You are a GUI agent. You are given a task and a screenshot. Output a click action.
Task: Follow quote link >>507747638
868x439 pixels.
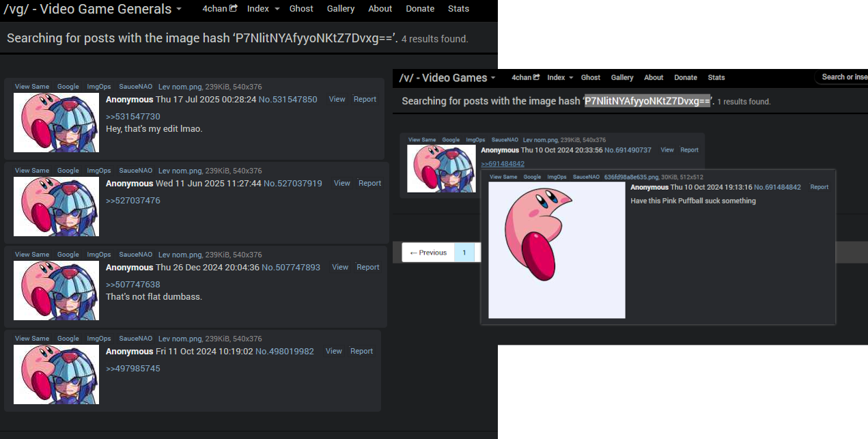(133, 285)
